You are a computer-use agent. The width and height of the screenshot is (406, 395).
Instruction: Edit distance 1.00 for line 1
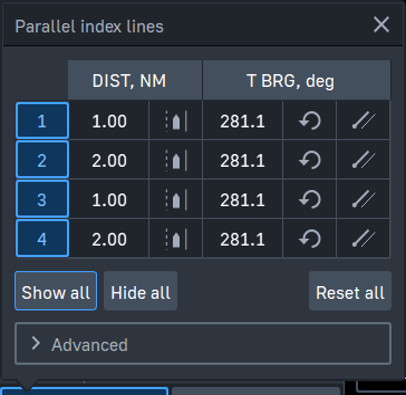[x=109, y=121]
